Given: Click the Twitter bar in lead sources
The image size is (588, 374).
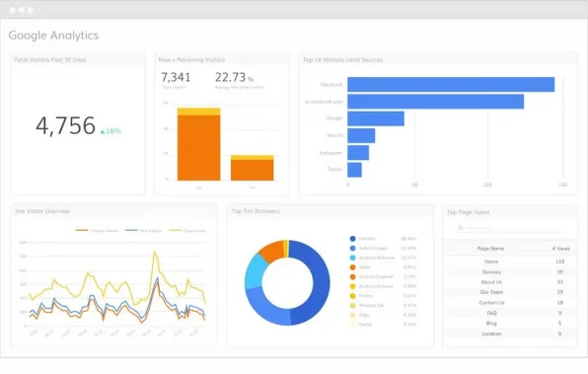Looking at the screenshot, I should click(x=354, y=170).
